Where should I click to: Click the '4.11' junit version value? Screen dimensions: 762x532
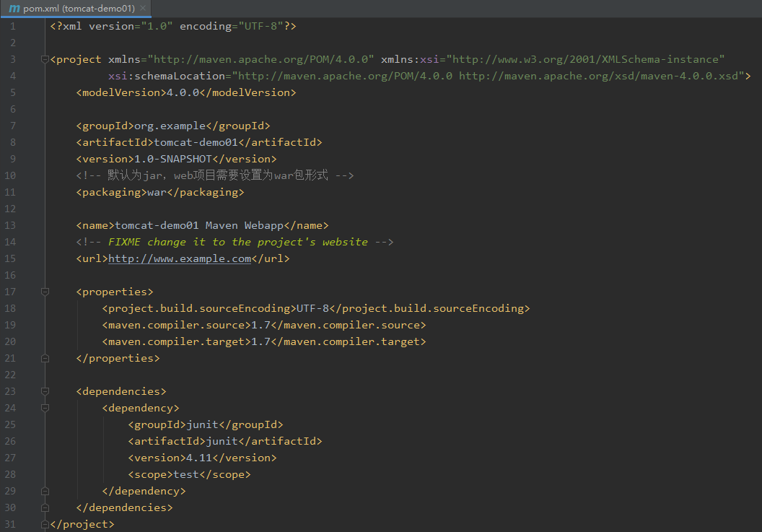[198, 458]
